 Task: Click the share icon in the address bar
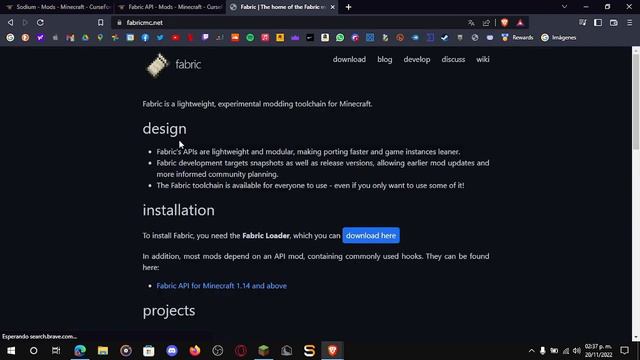click(486, 23)
